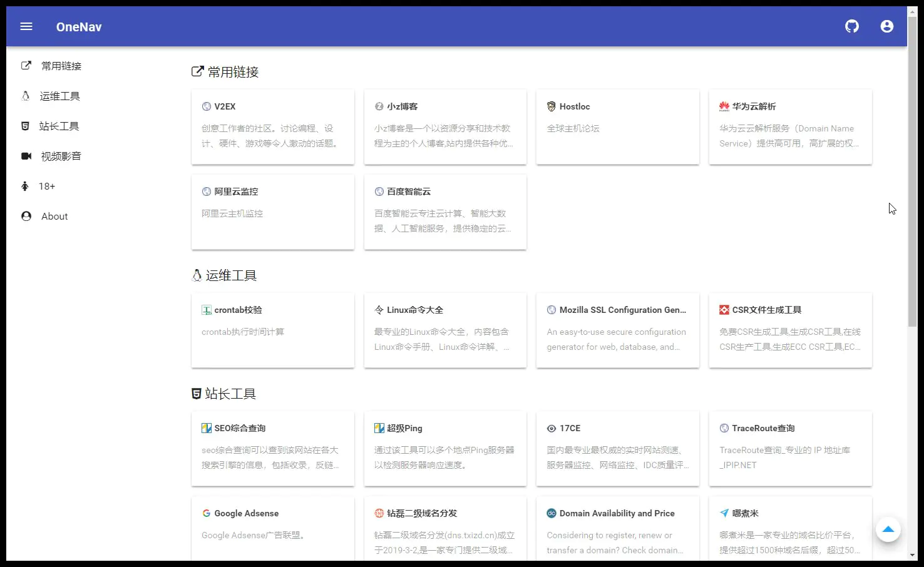Open Mozilla SSL Configuration Generator

pos(617,330)
